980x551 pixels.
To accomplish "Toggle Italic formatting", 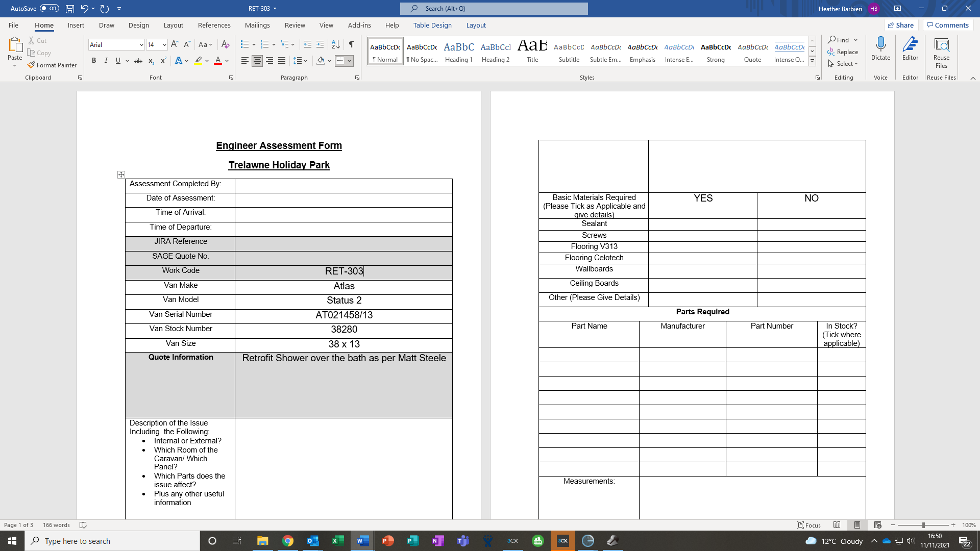I will click(x=106, y=61).
